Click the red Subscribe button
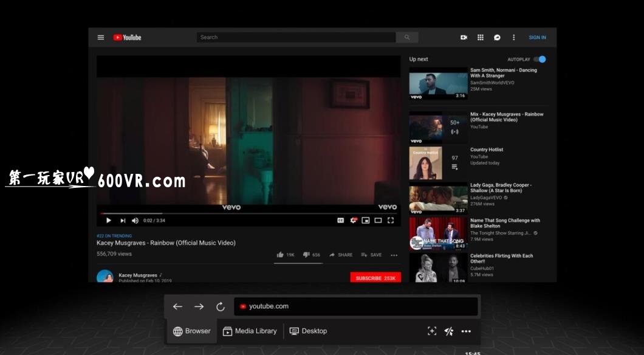This screenshot has height=355, width=644. pyautogui.click(x=375, y=278)
